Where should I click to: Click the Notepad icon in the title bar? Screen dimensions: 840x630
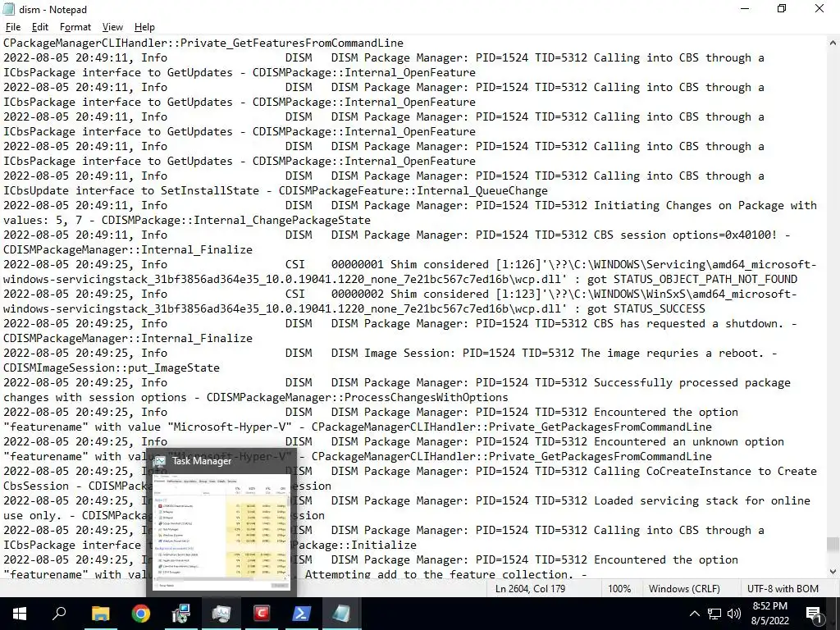coord(8,9)
